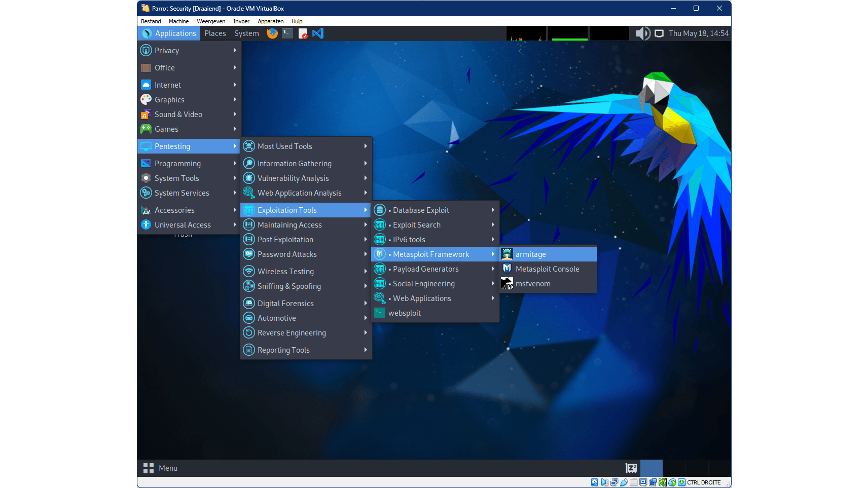
Task: Click the Reverse Engineering icon
Action: point(249,333)
